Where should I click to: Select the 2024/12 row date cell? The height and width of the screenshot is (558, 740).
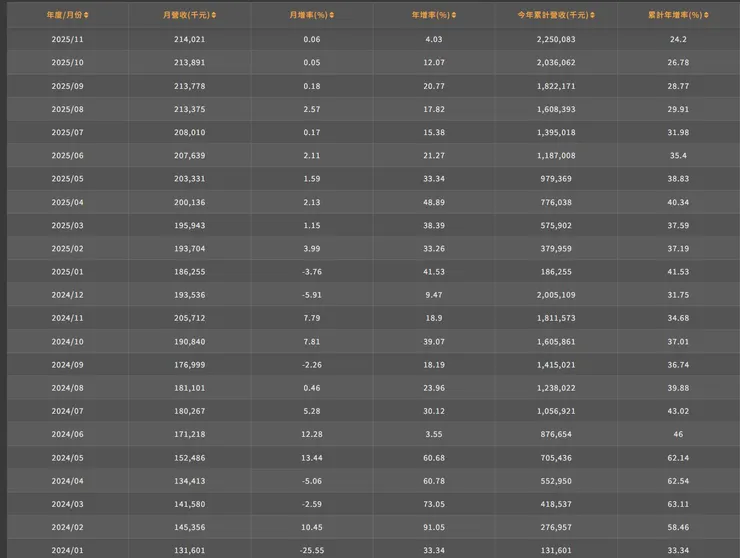click(68, 296)
